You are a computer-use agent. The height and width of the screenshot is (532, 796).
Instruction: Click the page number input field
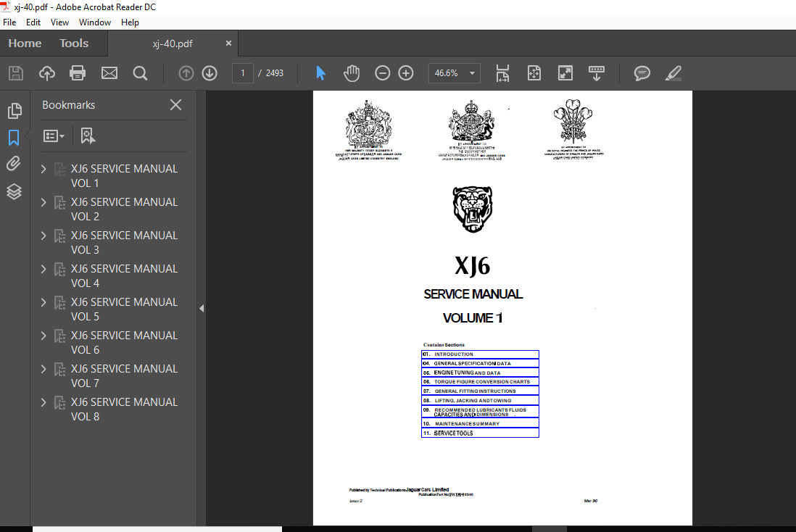[243, 73]
